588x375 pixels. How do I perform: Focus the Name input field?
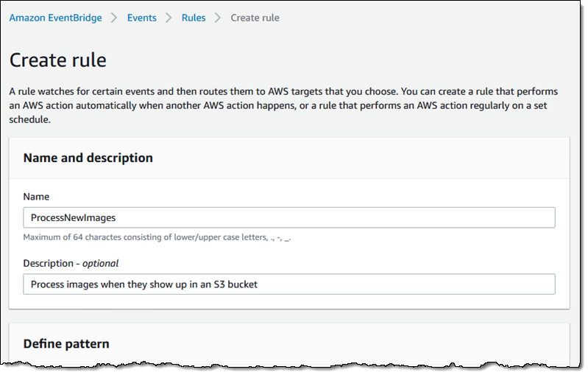pos(288,217)
